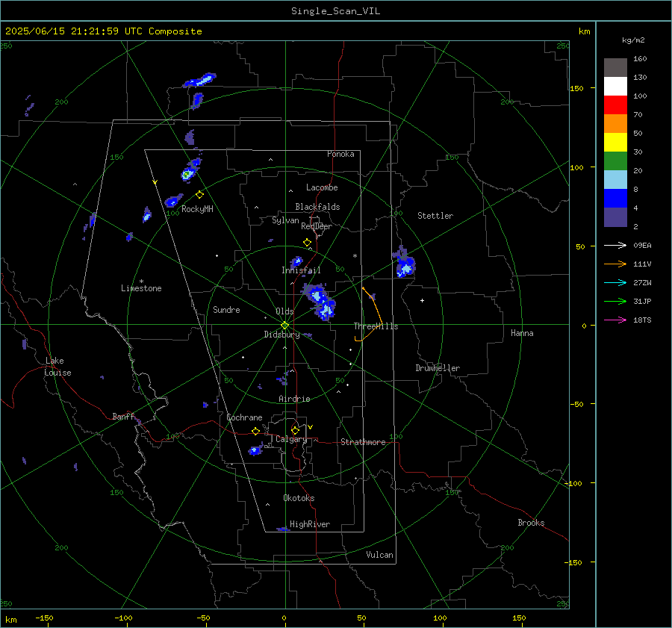Click the Single_Scan_VIL title

pos(335,11)
